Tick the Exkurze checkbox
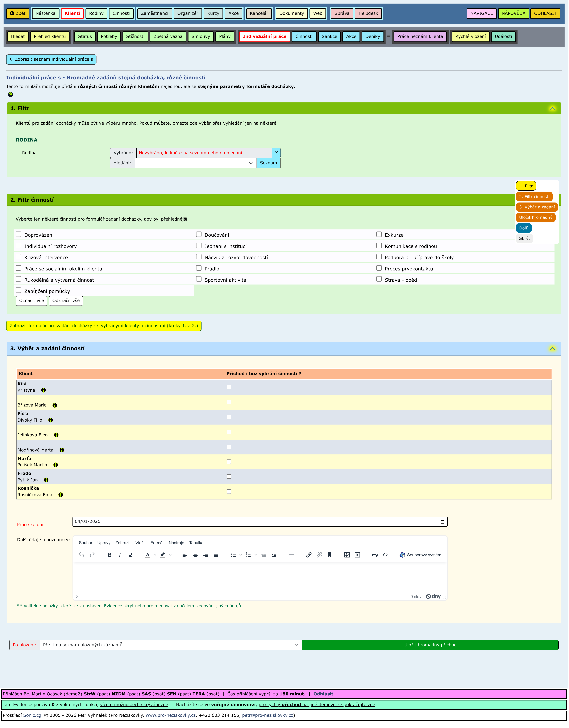569x728 pixels. click(379, 234)
